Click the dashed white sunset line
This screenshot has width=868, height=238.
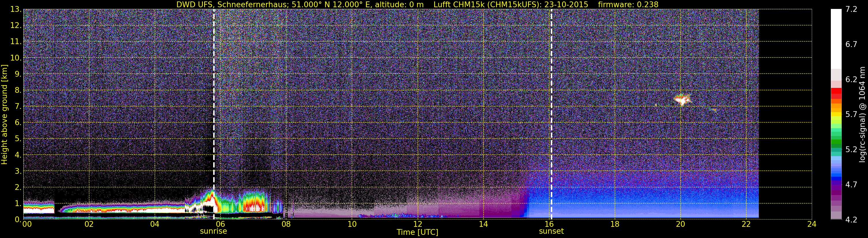point(551,114)
